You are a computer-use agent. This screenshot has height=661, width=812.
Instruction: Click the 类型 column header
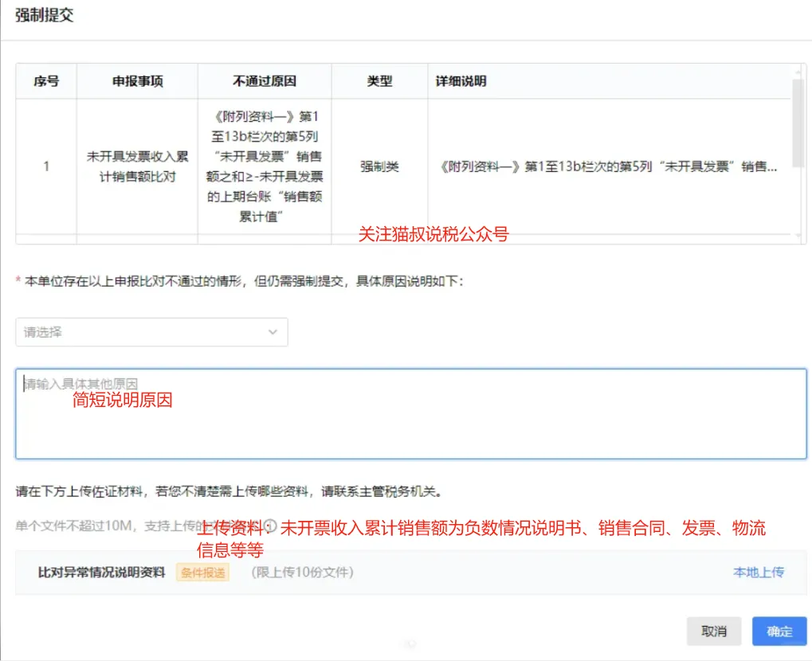click(379, 81)
